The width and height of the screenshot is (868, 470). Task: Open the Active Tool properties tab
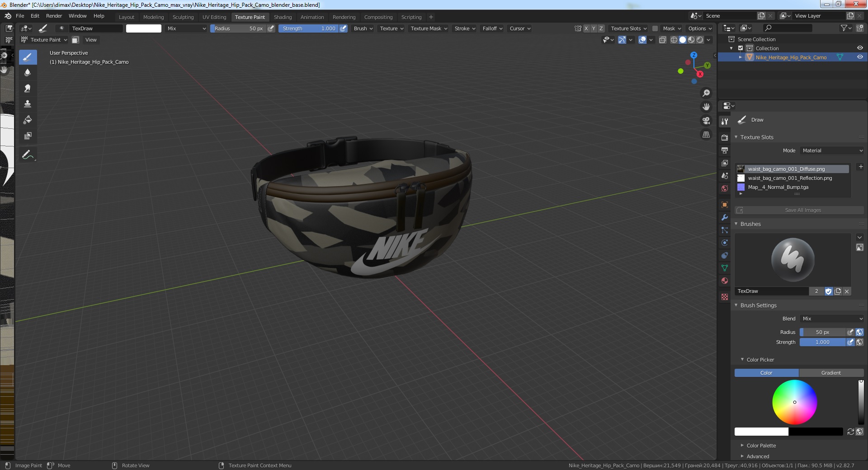[725, 122]
